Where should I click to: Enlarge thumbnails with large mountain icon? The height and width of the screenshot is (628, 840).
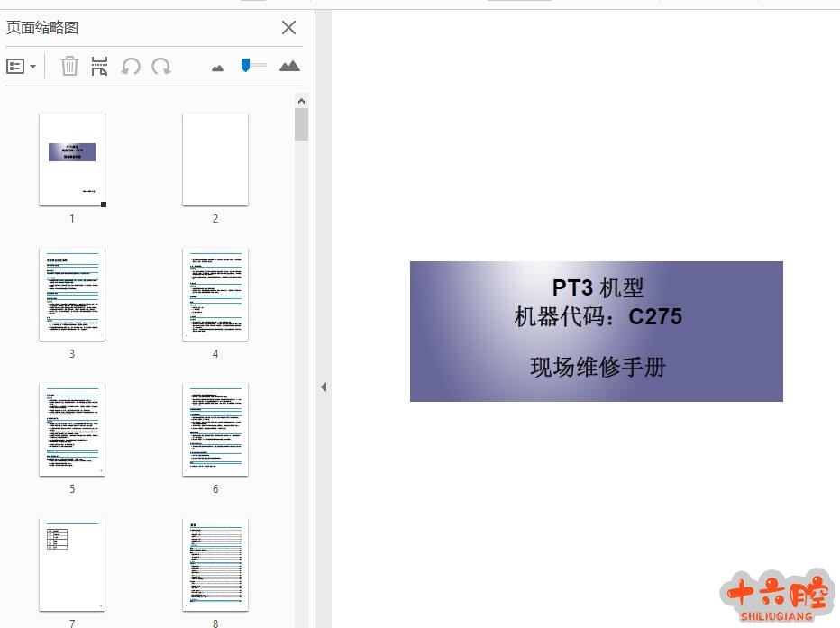tap(289, 66)
